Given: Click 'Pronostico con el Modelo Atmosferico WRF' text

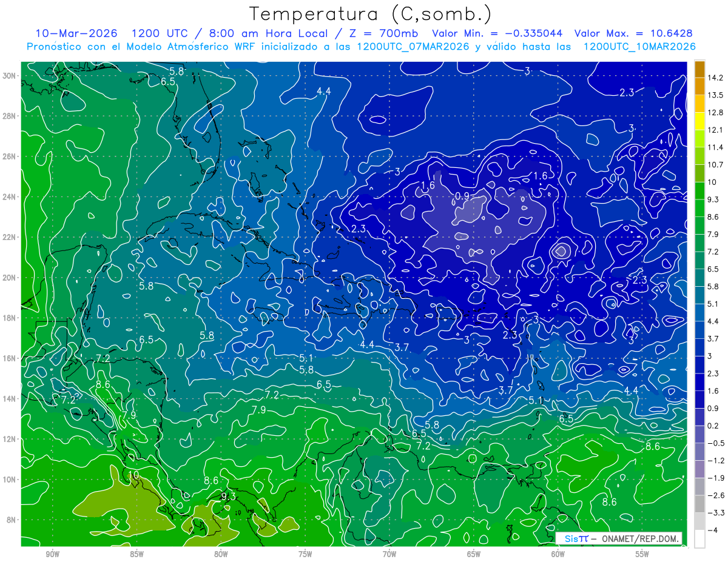Looking at the screenshot, I should tap(152, 47).
